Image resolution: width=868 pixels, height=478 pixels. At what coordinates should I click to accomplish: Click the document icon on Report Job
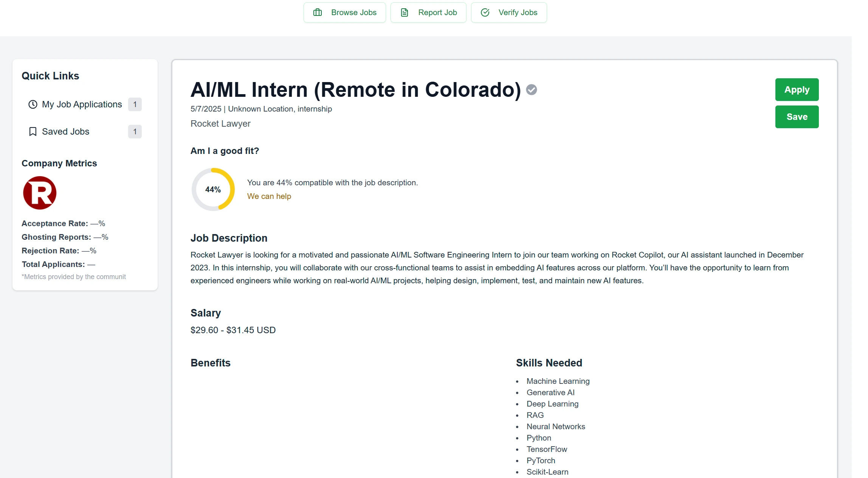(404, 12)
